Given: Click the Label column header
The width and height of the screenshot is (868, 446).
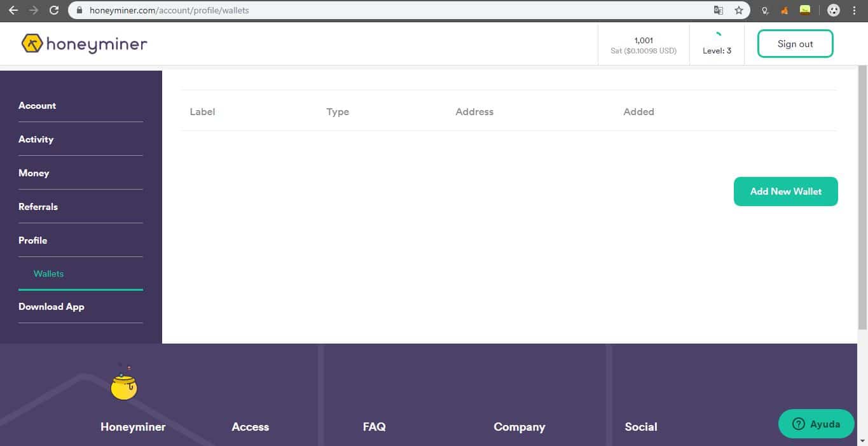Looking at the screenshot, I should pyautogui.click(x=202, y=112).
